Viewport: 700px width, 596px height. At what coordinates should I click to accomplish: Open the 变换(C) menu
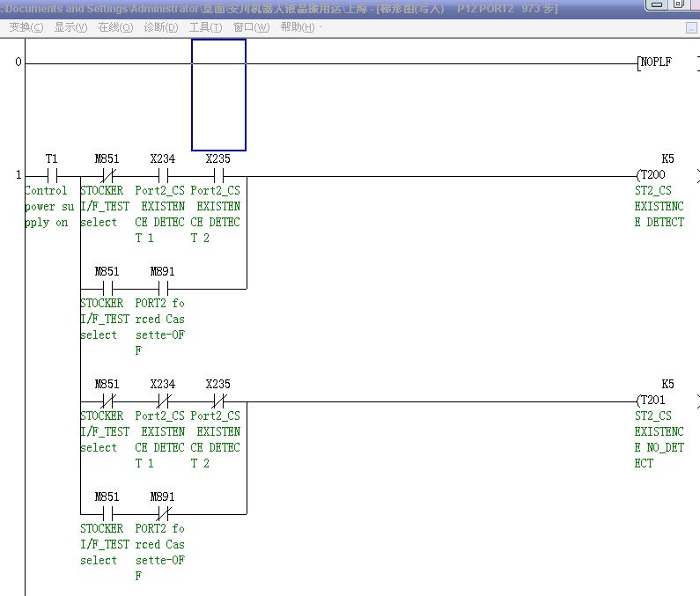click(26, 27)
